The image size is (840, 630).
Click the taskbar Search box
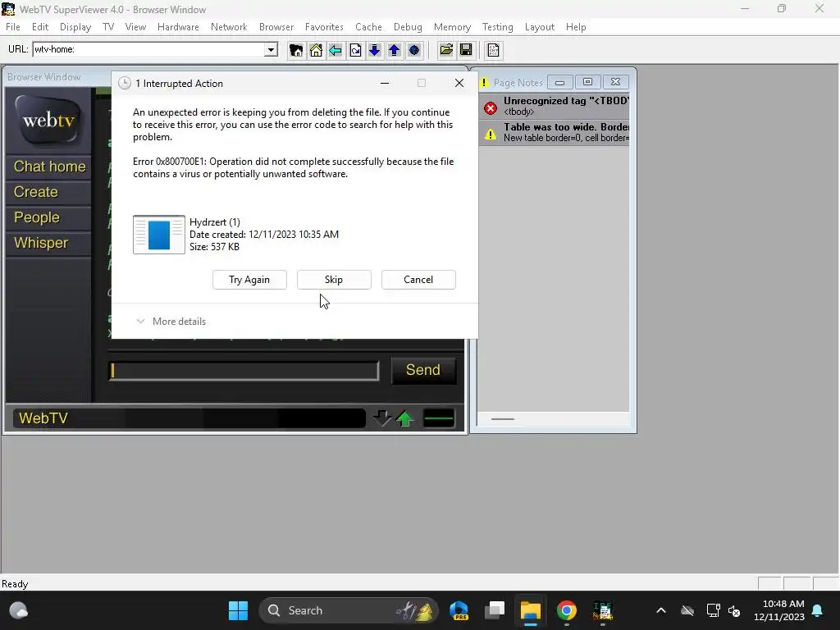click(349, 610)
